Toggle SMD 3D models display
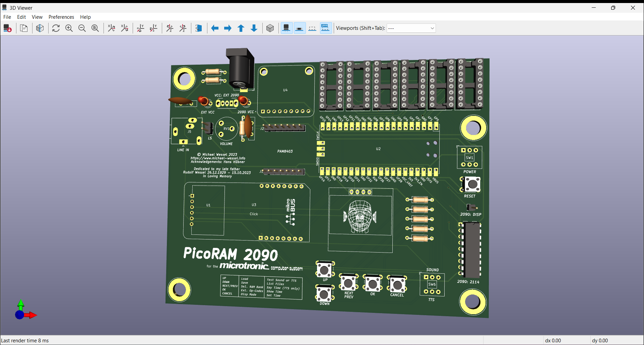644x345 pixels. (x=300, y=28)
